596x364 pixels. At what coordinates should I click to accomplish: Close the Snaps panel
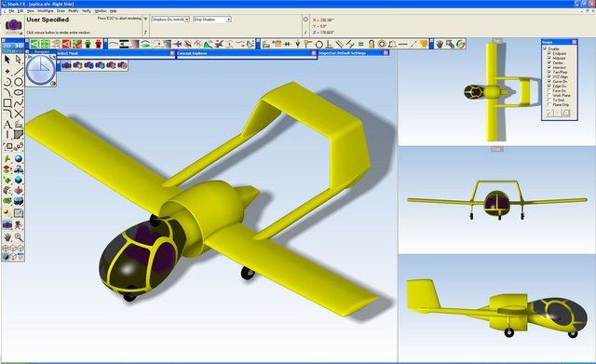pos(575,42)
